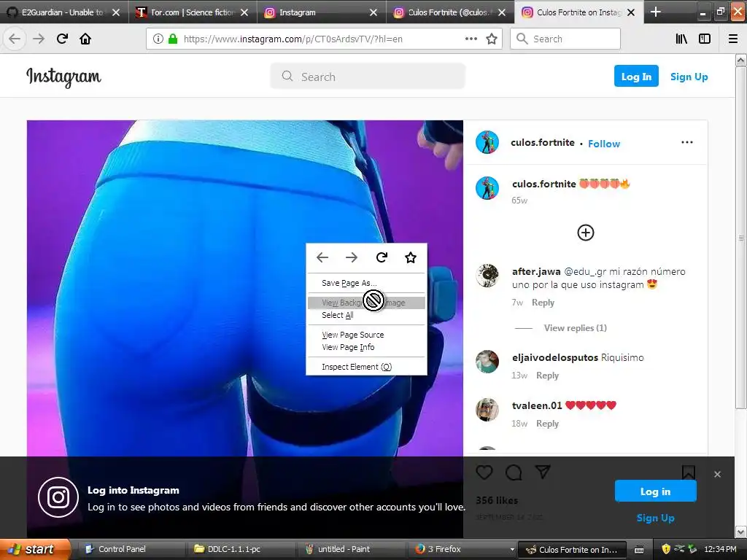Image resolution: width=747 pixels, height=560 pixels.
Task: Open the Windows start button
Action: pos(35,549)
